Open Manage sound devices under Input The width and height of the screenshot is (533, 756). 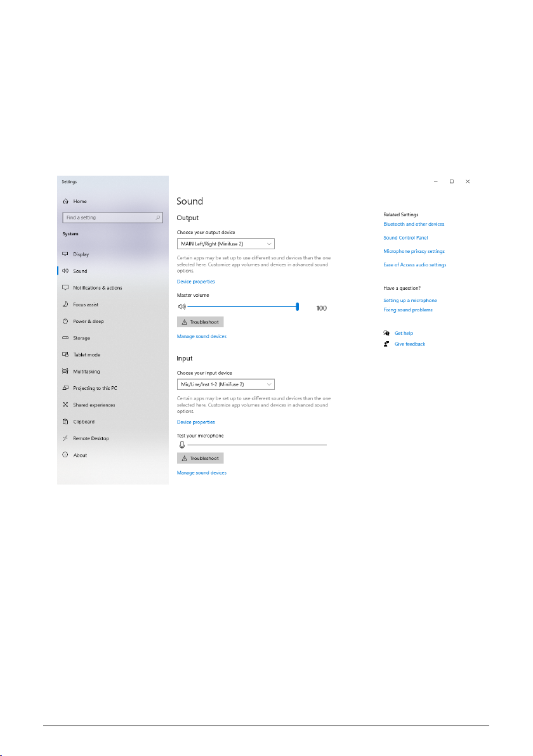tap(202, 473)
